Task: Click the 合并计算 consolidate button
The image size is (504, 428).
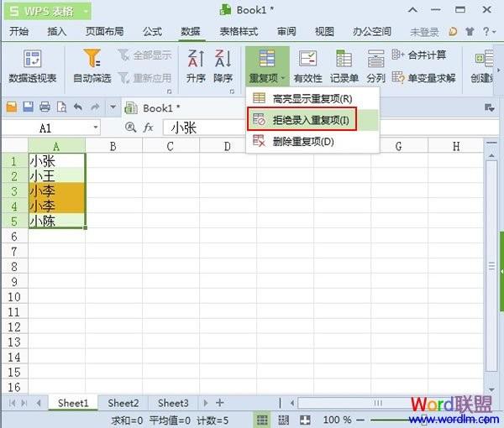Action: pos(419,55)
